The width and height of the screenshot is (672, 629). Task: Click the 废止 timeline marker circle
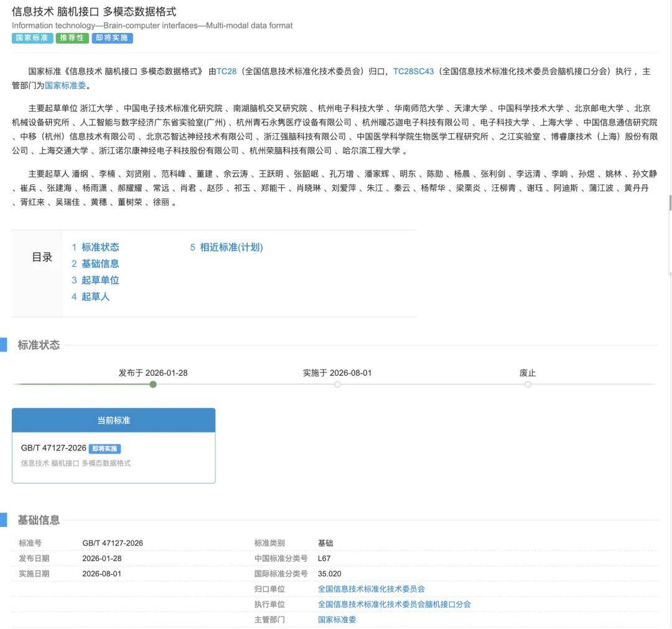(x=528, y=384)
